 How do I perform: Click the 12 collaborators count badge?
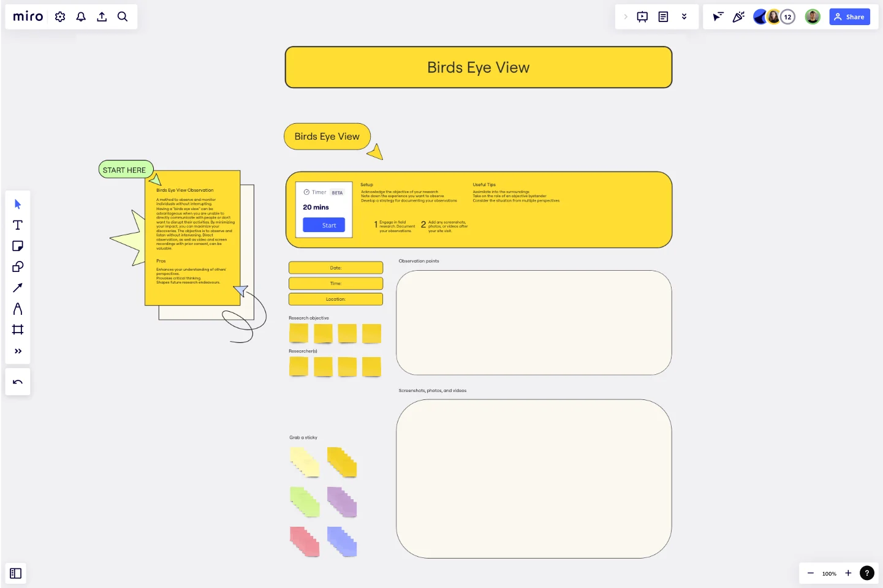pos(788,17)
